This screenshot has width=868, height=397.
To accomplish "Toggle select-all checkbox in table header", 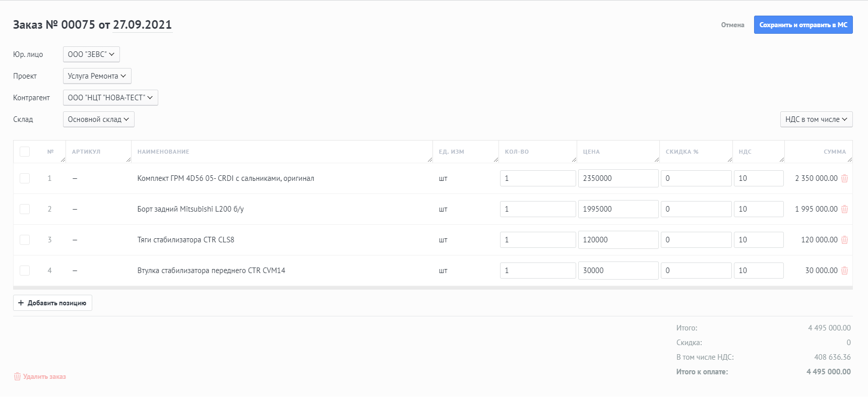I will click(x=25, y=152).
